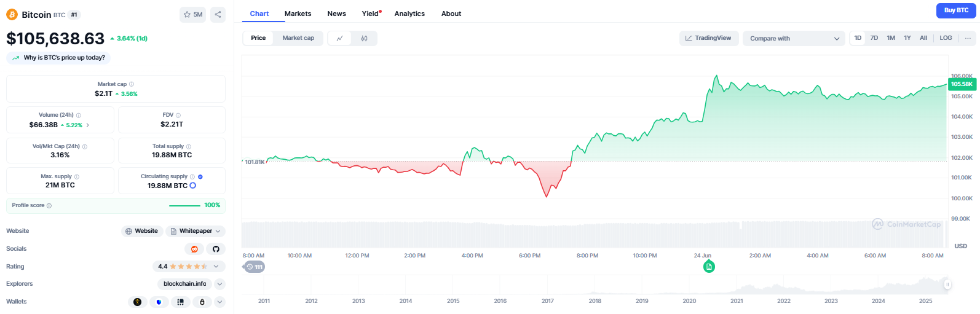Click Market cap info icon

point(132,84)
